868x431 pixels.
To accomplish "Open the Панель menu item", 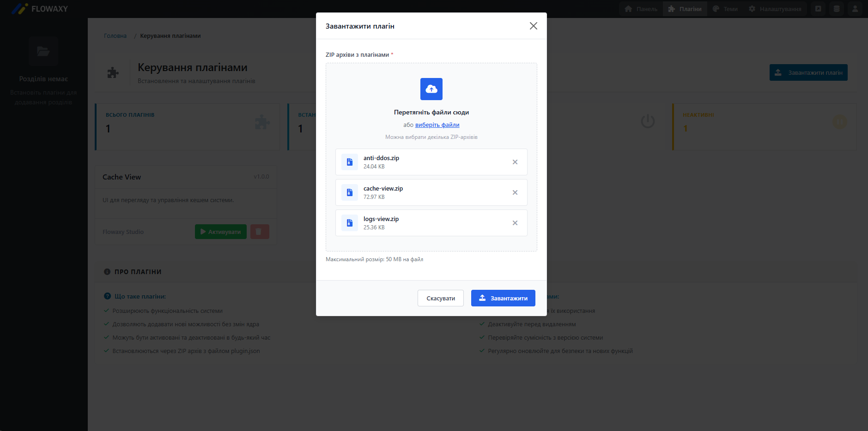I will click(x=641, y=9).
